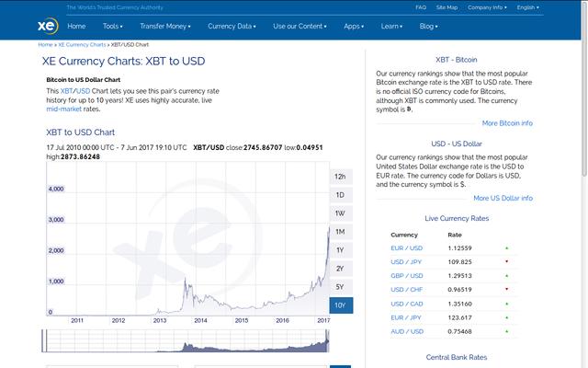Select the 5Y chart range
The width and height of the screenshot is (588, 368).
341,287
